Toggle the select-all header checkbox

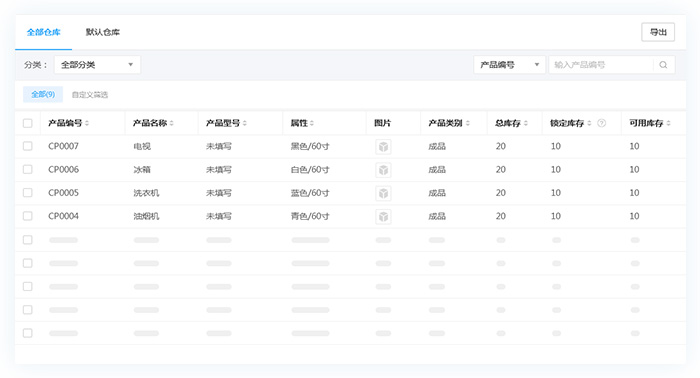point(28,123)
